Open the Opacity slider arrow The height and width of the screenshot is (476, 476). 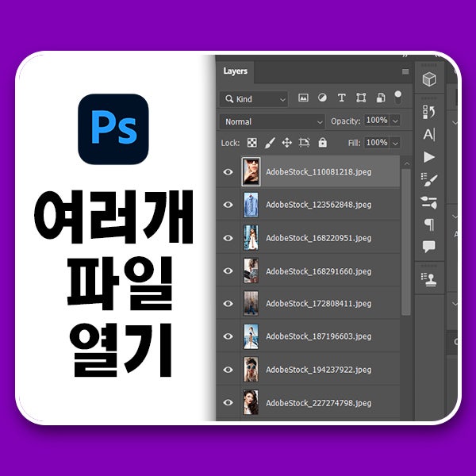pyautogui.click(x=395, y=121)
